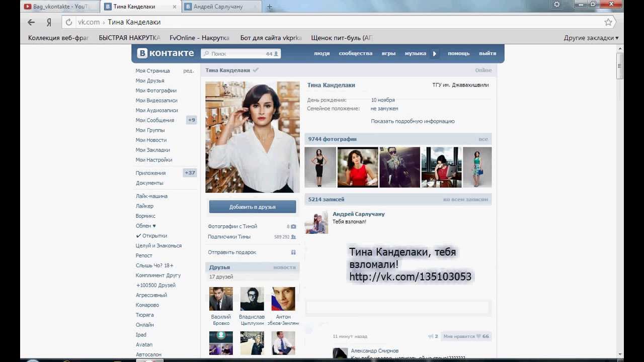Open Мои Друзья in sidebar
644x362 pixels.
[x=150, y=80]
